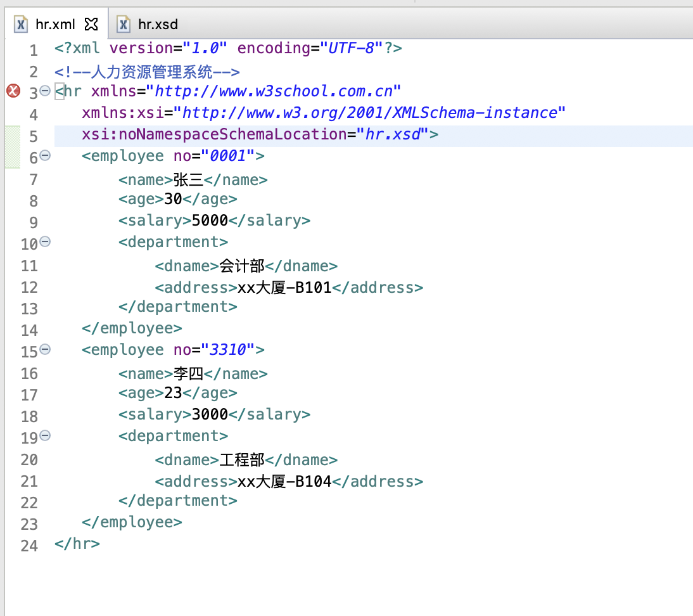Click the address value xx大厦-B104
This screenshot has height=616, width=693.
(x=284, y=482)
